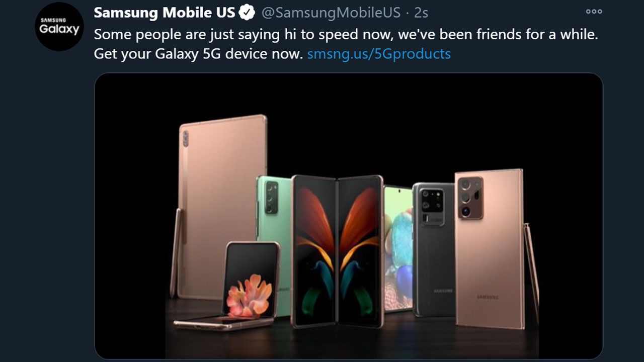Click the bronze Note phone's camera module
This screenshot has height=362, width=644.
pos(470,197)
